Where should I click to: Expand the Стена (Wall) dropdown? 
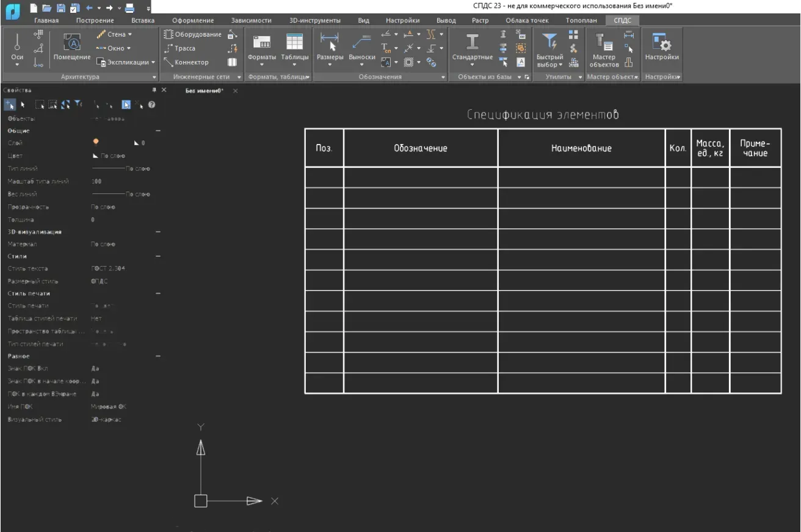(x=130, y=35)
